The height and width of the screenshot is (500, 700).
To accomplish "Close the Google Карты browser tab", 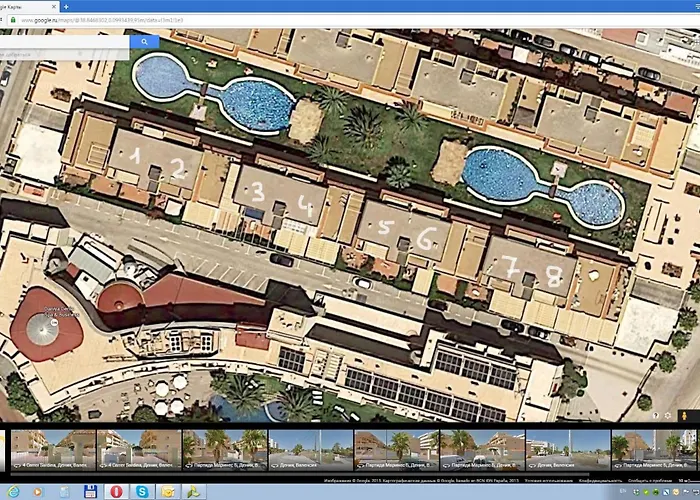I will 54,6.
